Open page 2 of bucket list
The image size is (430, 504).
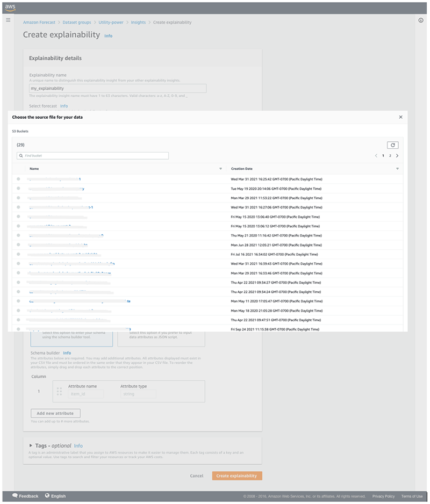pyautogui.click(x=390, y=156)
